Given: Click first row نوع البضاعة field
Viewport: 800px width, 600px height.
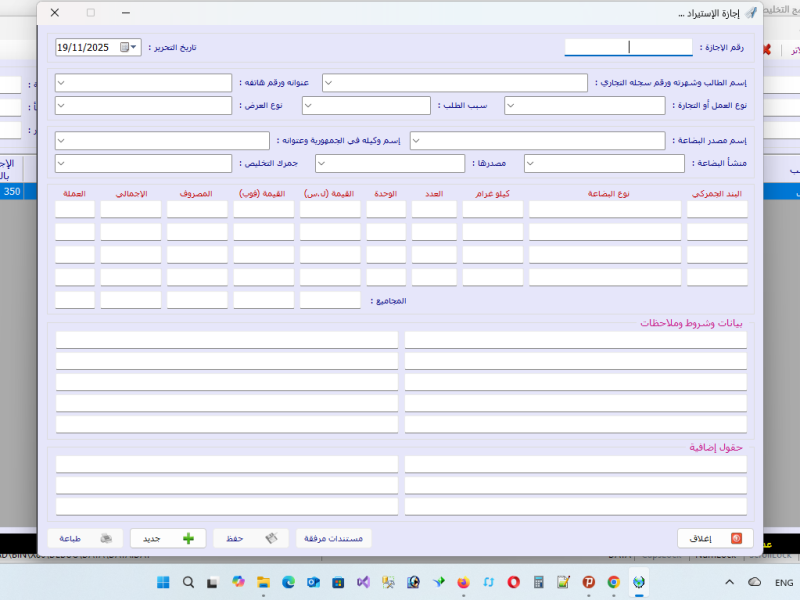Looking at the screenshot, I should [x=605, y=209].
